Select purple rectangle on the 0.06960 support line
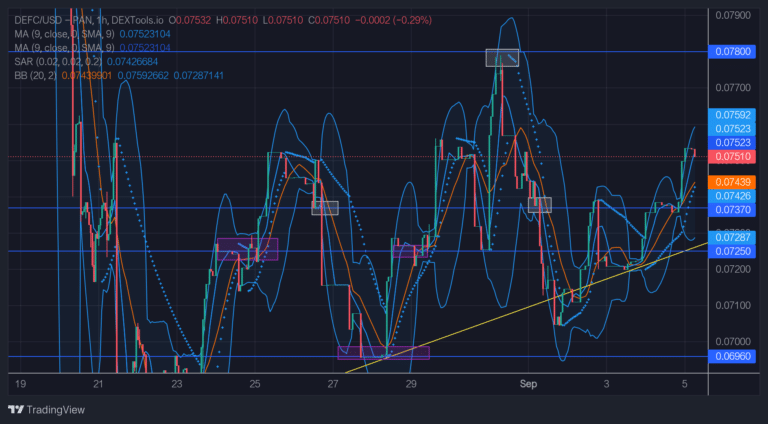The image size is (768, 424). tap(384, 353)
